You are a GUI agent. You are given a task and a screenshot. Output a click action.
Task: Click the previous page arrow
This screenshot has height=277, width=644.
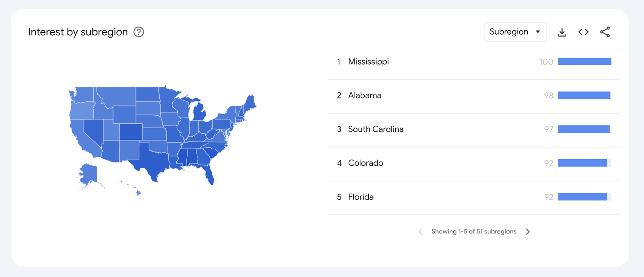(420, 231)
